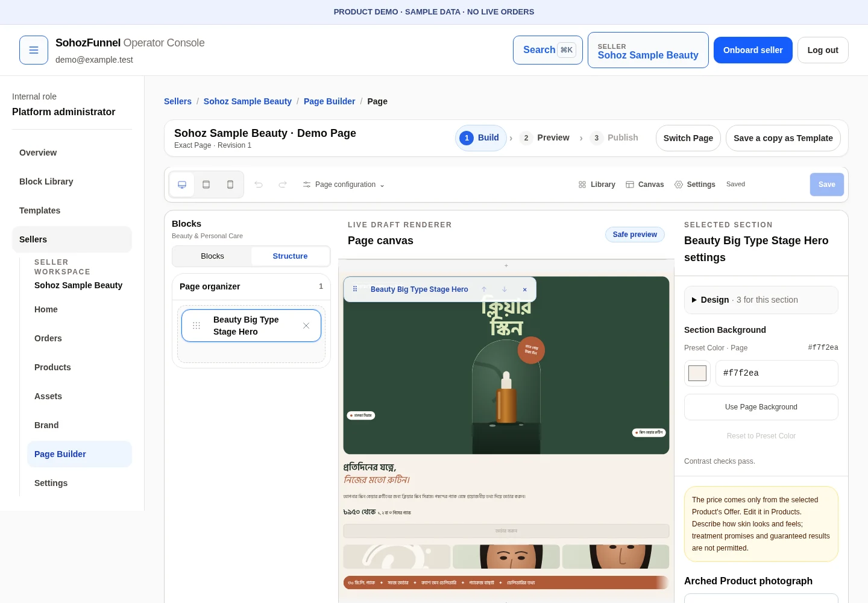Switch to desktop viewport preview

coord(182,185)
